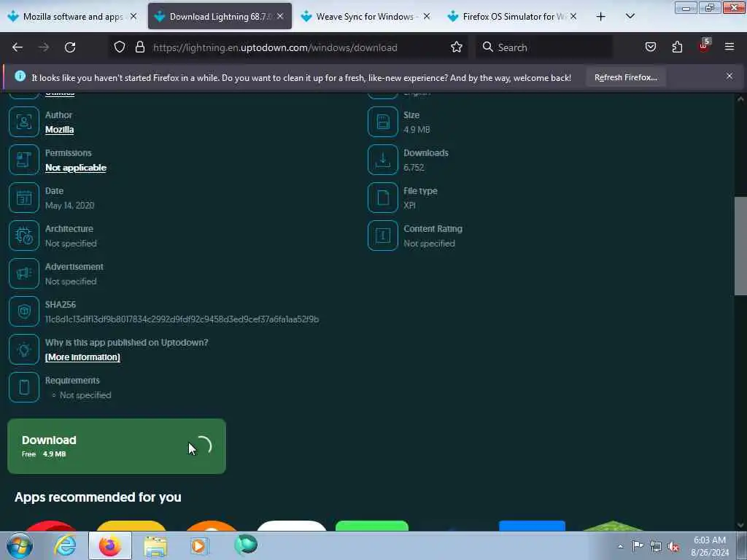This screenshot has height=560, width=747.
Task: Click the Refresh Firefox button
Action: click(x=625, y=77)
